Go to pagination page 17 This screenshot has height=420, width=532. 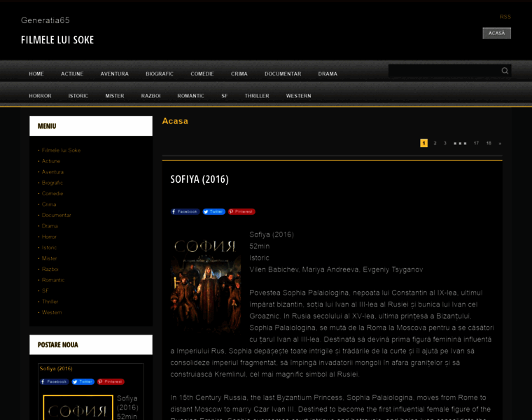(477, 143)
